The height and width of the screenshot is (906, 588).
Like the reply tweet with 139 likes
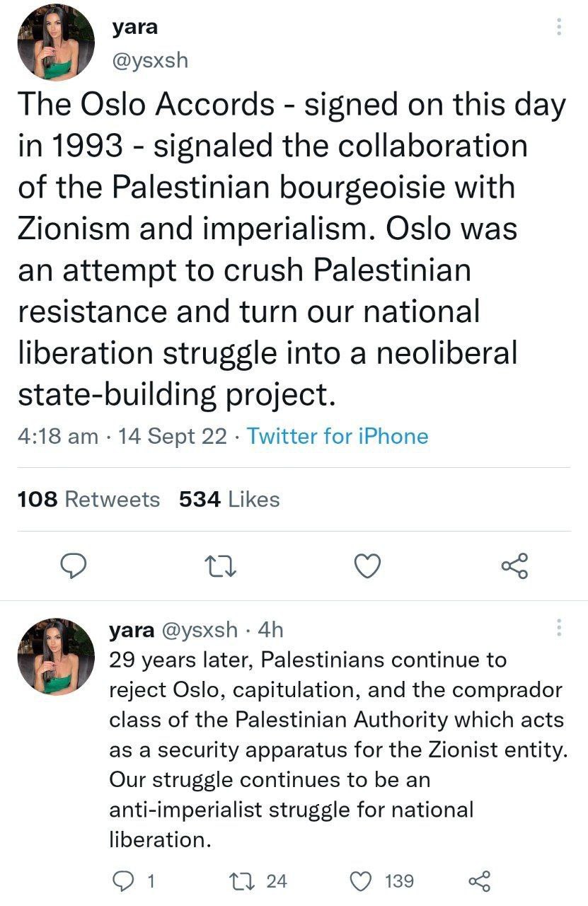click(x=362, y=881)
